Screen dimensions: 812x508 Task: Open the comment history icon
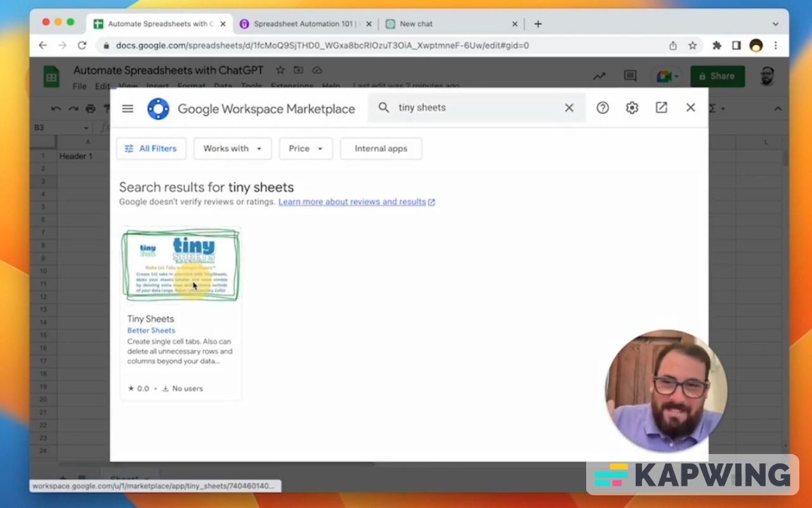tap(630, 76)
